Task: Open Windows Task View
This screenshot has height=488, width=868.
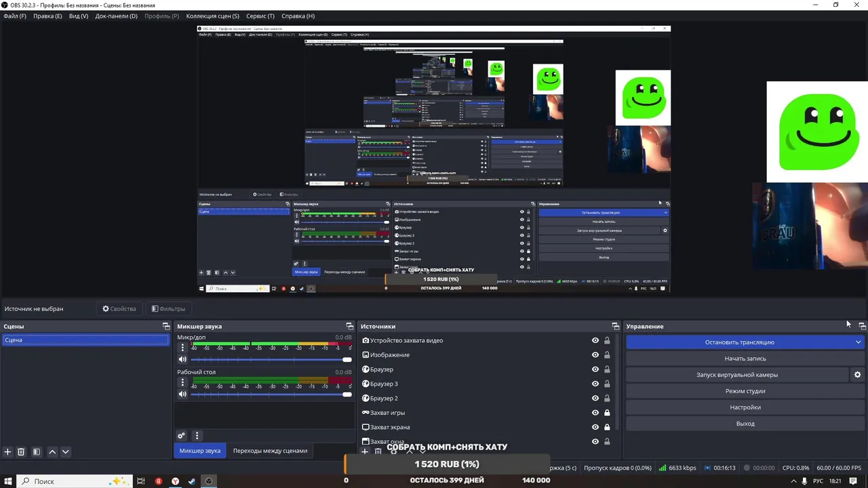Action: point(141,481)
